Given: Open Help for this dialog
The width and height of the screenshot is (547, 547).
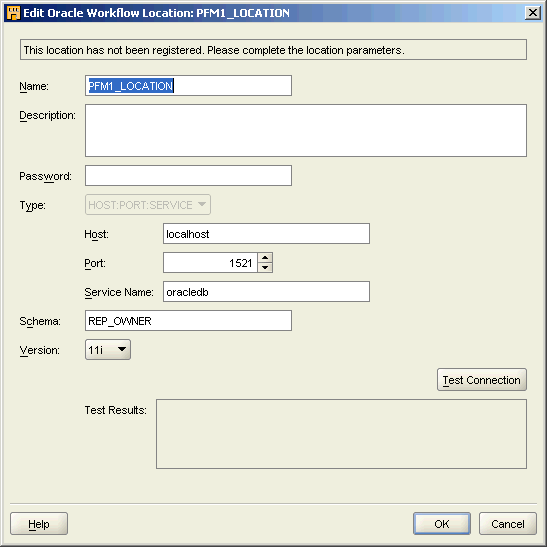Looking at the screenshot, I should click(x=39, y=524).
